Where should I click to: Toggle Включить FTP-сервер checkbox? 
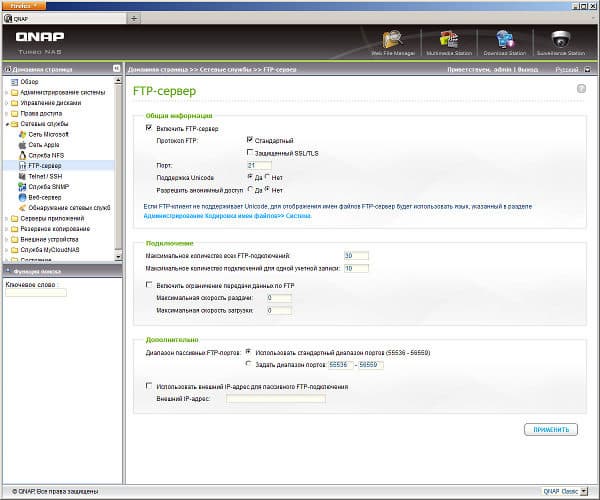149,128
